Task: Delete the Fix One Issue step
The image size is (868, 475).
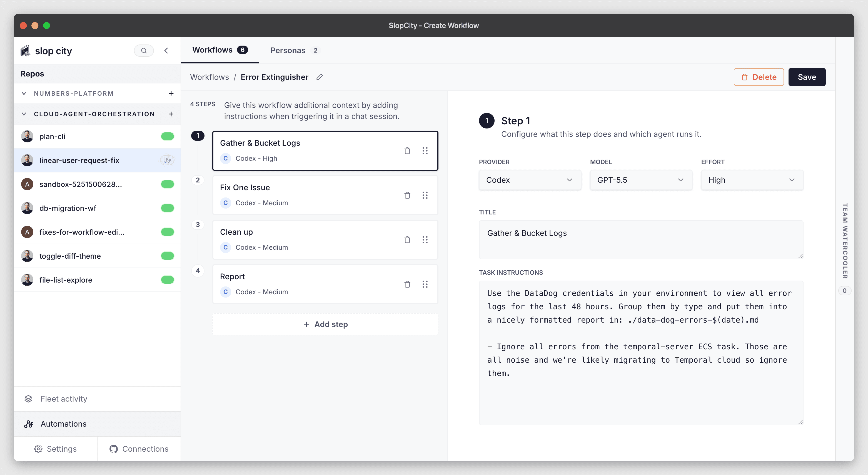Action: [x=407, y=195]
